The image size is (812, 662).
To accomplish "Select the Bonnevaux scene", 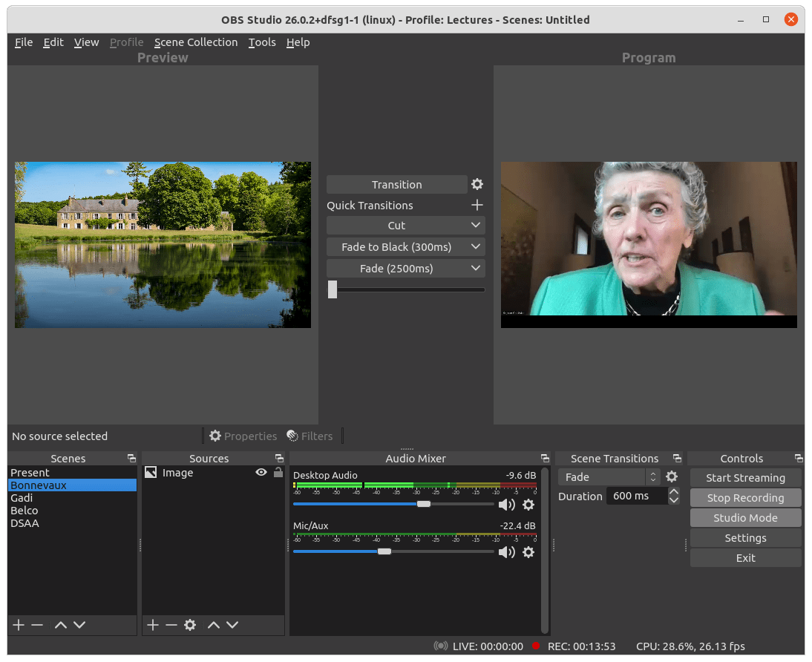I will point(72,485).
